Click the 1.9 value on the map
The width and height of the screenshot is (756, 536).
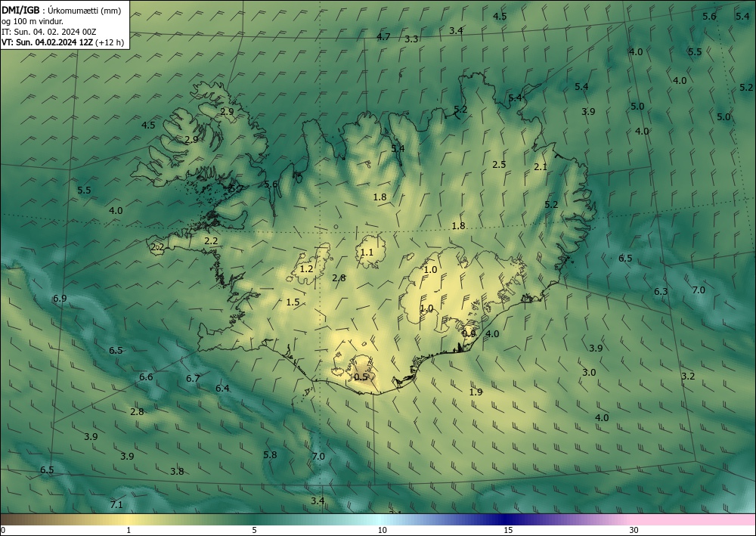(476, 392)
